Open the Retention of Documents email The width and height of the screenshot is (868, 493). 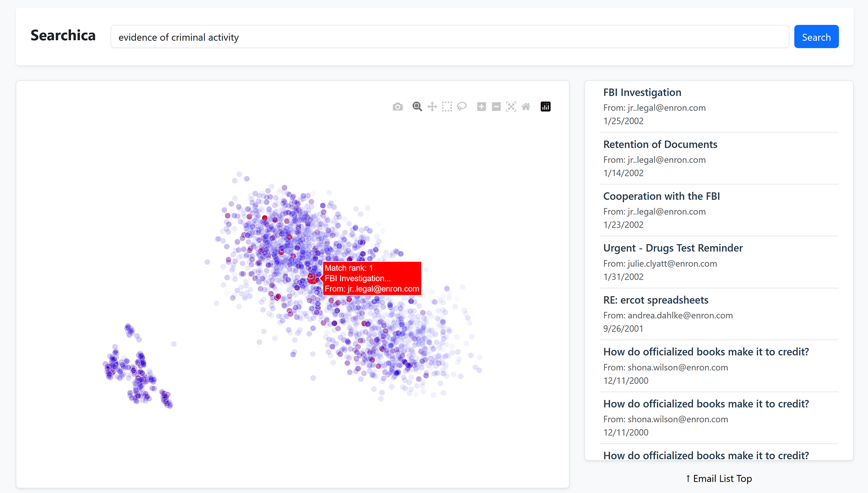(660, 144)
